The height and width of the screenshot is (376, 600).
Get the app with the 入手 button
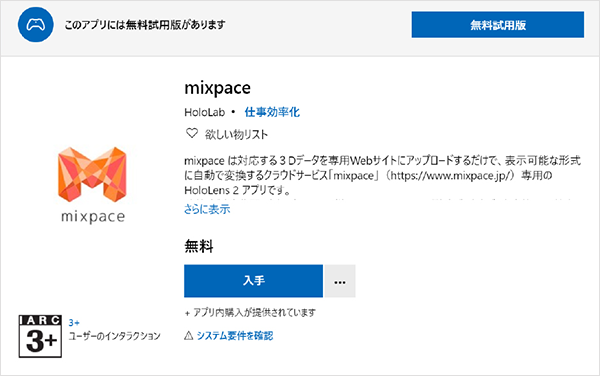pos(253,281)
